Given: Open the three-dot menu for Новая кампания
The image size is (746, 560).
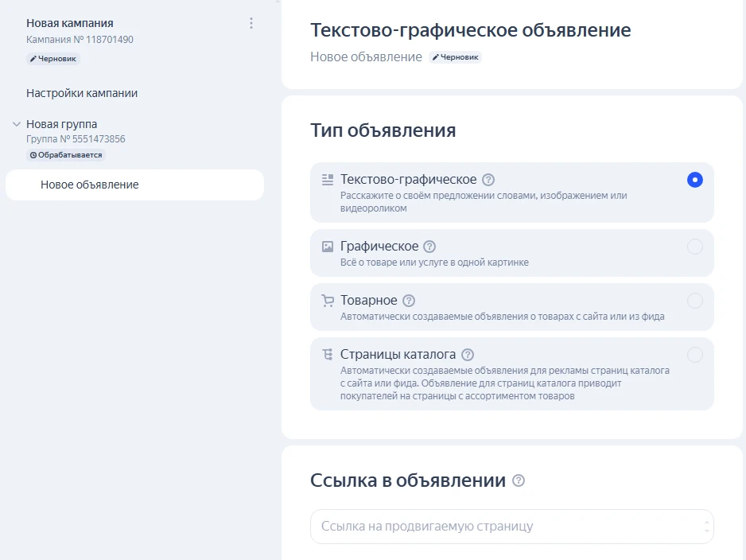Looking at the screenshot, I should point(251,23).
